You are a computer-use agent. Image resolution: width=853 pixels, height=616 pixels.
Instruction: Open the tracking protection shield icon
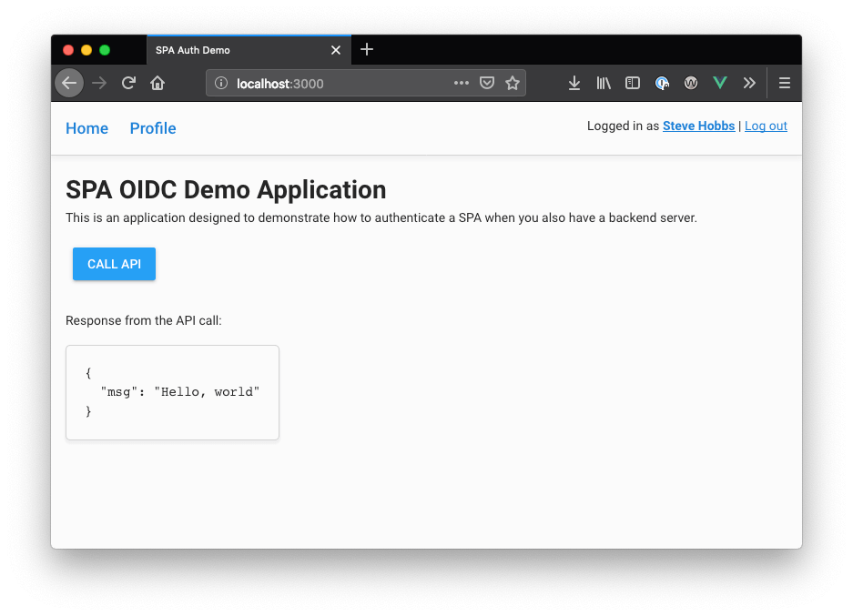point(487,83)
